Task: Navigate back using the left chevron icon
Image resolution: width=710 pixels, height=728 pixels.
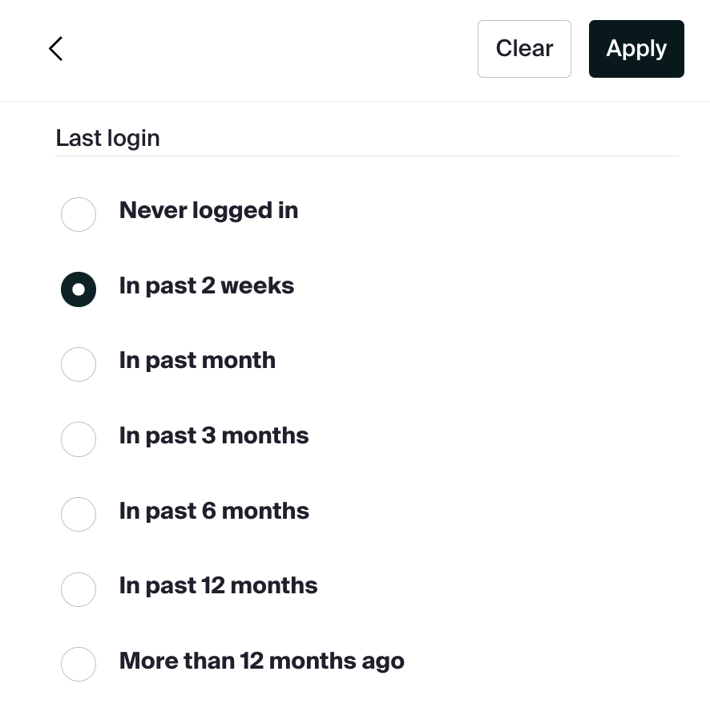Action: point(55,49)
